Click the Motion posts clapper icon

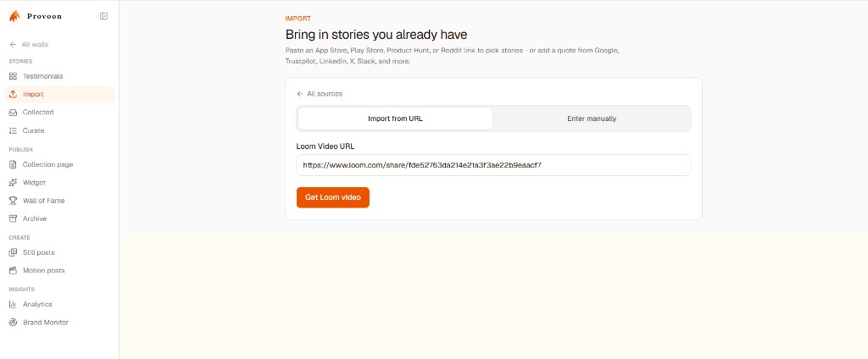click(14, 270)
